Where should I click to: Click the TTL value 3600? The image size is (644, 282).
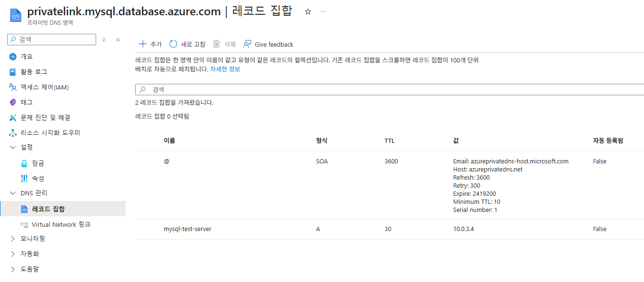click(391, 161)
